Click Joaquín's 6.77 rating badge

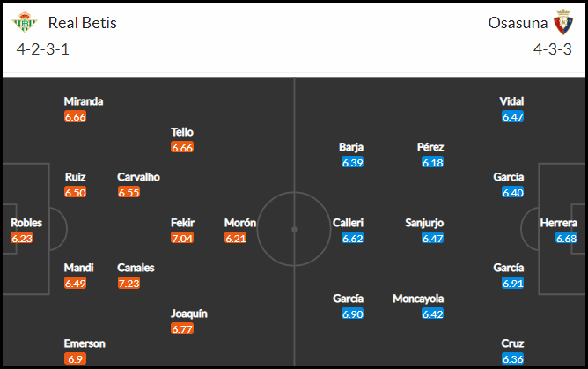click(x=182, y=328)
